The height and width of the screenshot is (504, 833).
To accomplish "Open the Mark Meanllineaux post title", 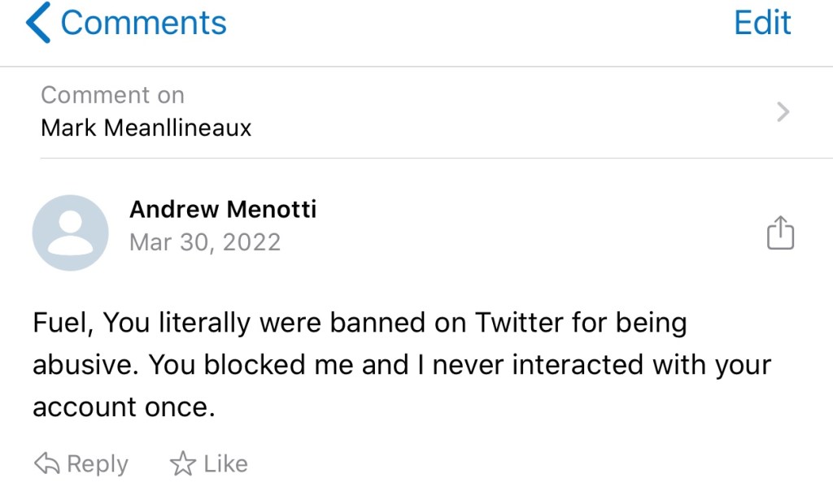I will coord(146,128).
